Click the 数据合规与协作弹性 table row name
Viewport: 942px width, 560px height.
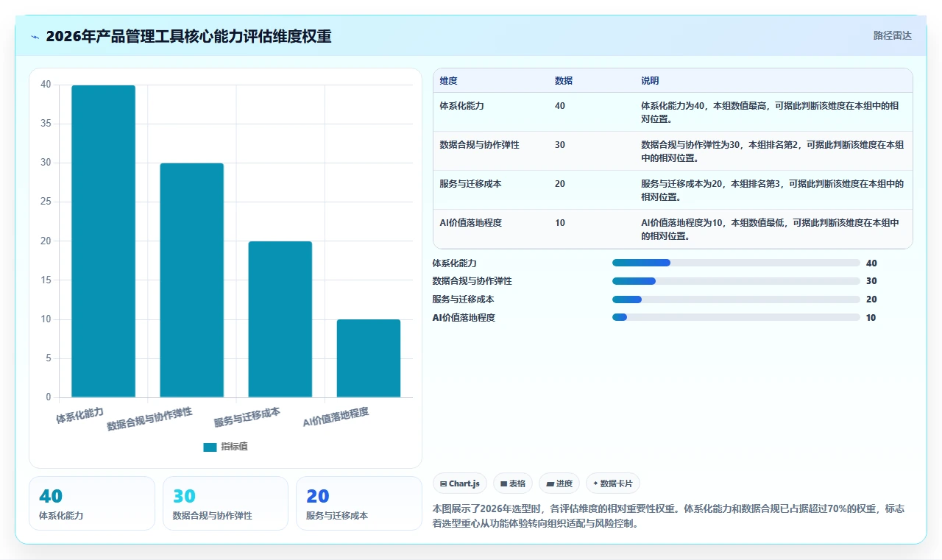(479, 145)
